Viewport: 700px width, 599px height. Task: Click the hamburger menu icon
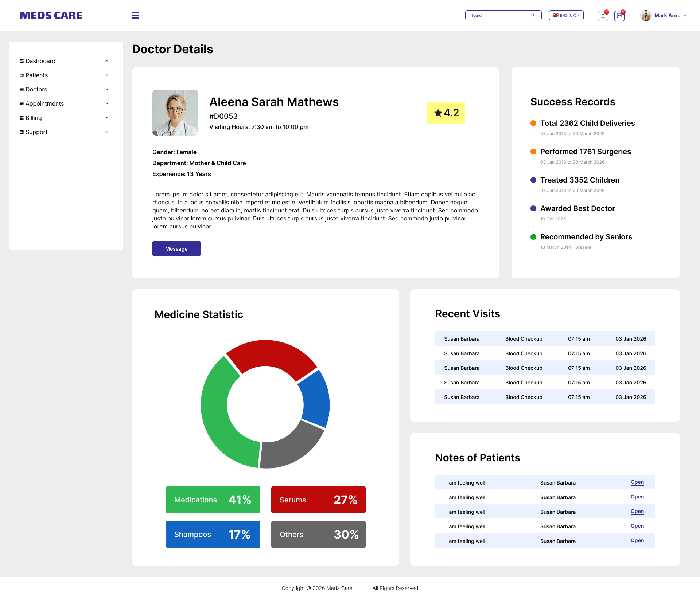coord(135,15)
